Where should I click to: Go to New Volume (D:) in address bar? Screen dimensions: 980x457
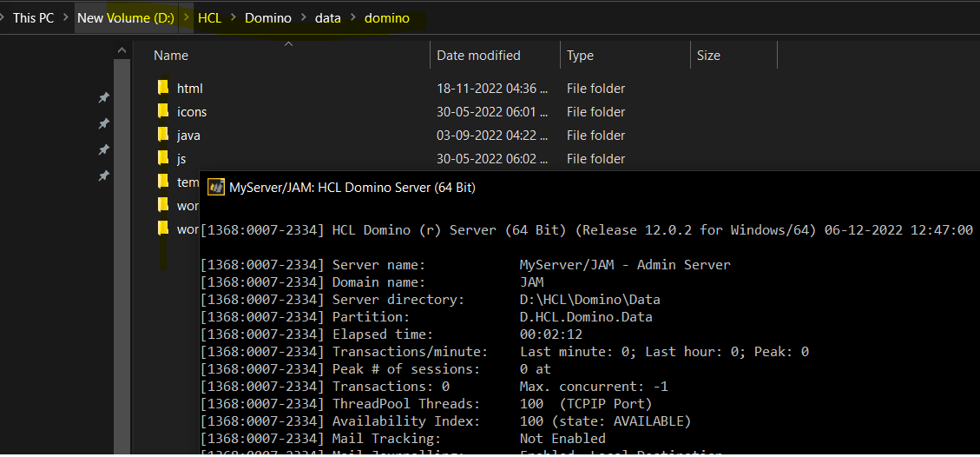125,17
